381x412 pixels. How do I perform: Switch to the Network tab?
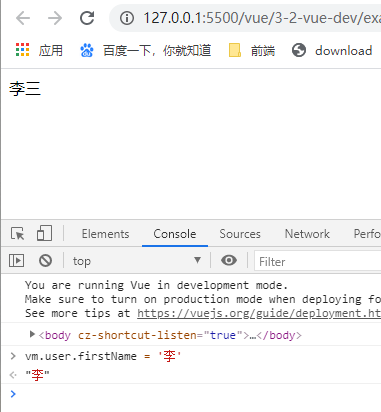[307, 234]
